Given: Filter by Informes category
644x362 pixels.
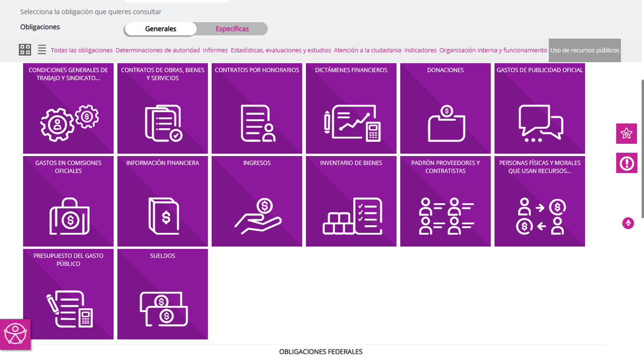Looking at the screenshot, I should pyautogui.click(x=215, y=50).
